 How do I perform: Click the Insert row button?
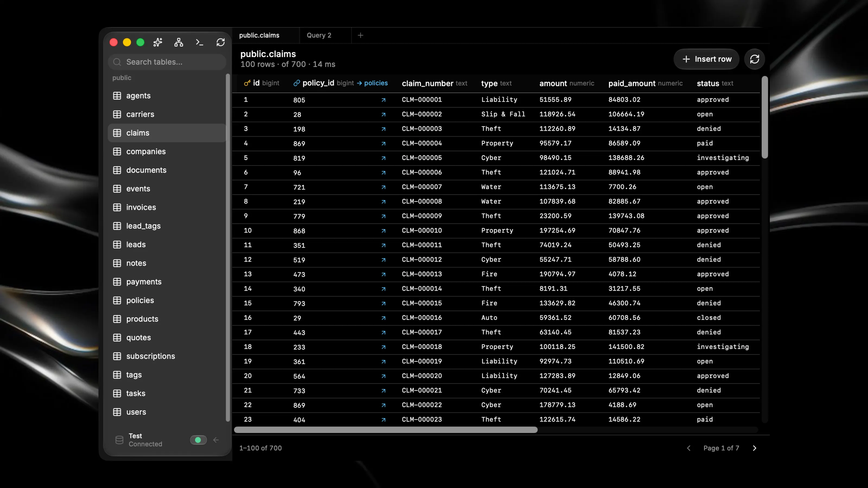pos(707,59)
